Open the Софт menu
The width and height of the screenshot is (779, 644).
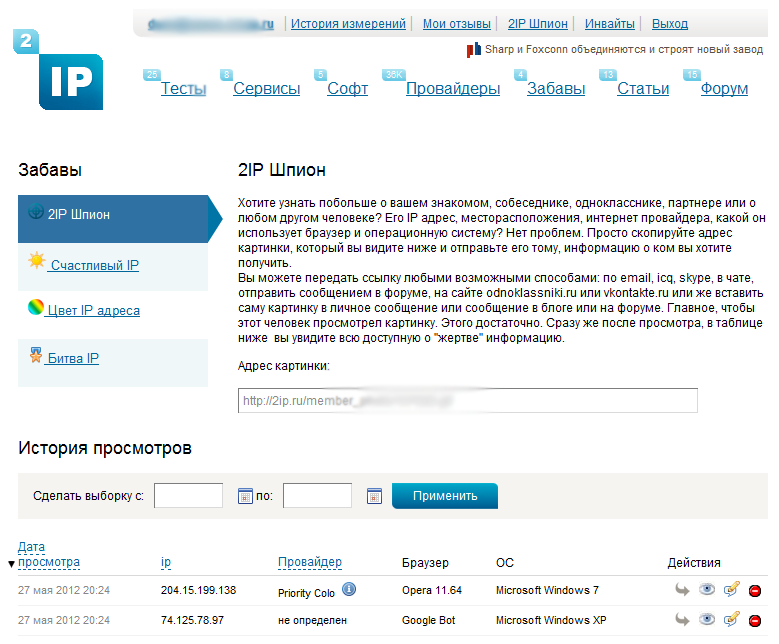[347, 88]
